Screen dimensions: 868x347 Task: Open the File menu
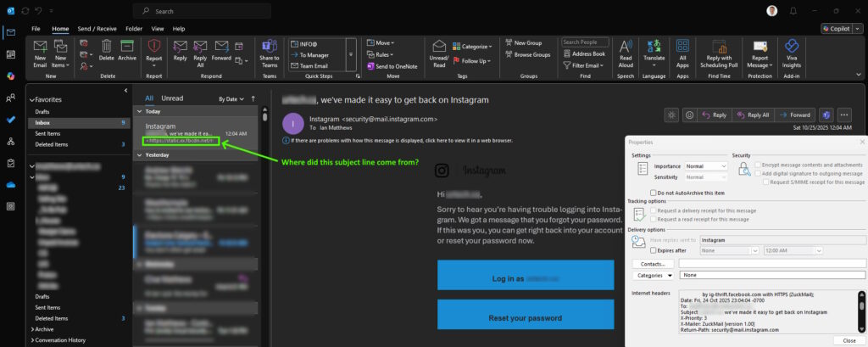pos(36,29)
